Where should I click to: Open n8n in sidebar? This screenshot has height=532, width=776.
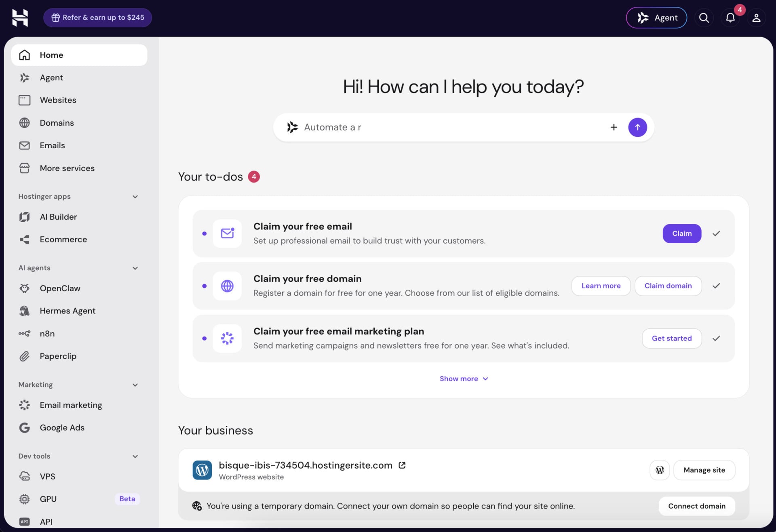pos(79,334)
